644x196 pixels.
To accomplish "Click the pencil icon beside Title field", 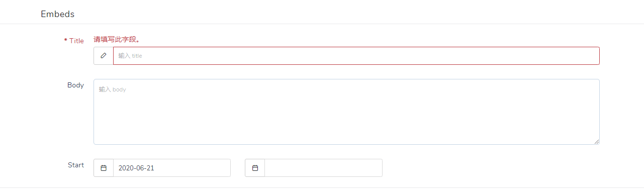I will [x=104, y=56].
